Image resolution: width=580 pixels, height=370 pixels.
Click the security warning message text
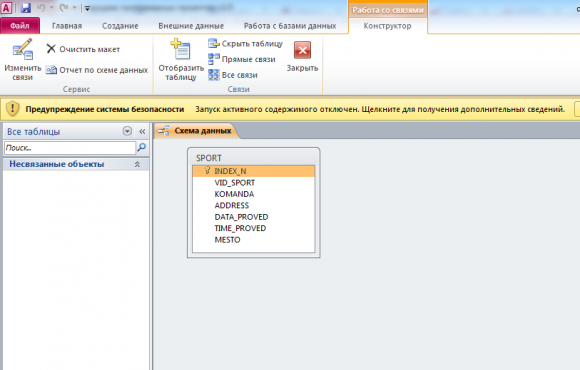point(380,109)
